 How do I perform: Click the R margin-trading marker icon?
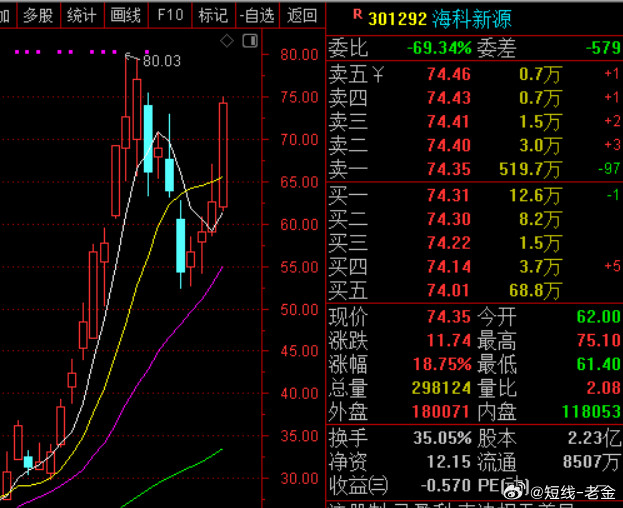358,15
